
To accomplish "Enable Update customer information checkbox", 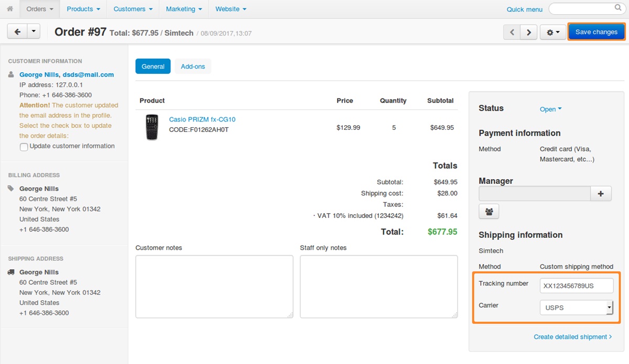I will tap(24, 147).
